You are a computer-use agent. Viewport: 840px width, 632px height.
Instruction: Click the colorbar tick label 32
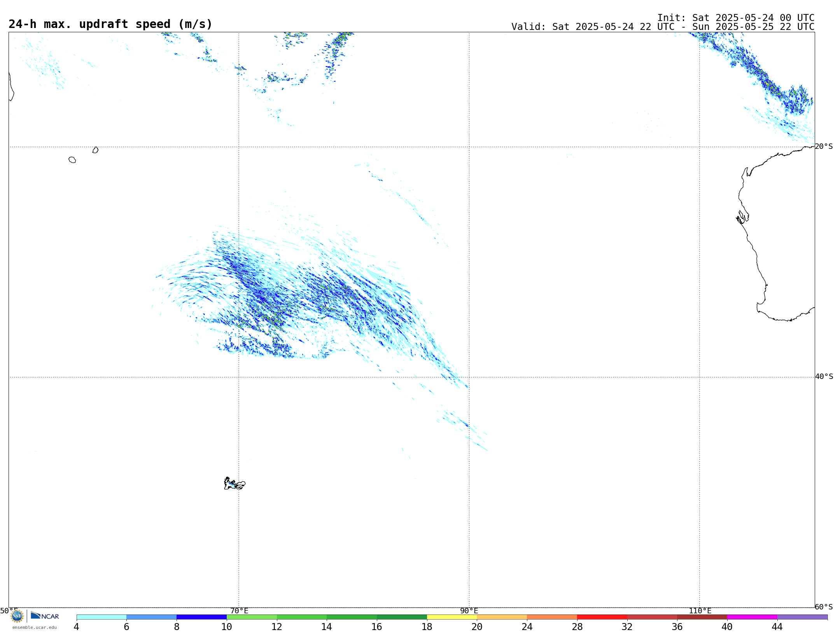tap(627, 627)
